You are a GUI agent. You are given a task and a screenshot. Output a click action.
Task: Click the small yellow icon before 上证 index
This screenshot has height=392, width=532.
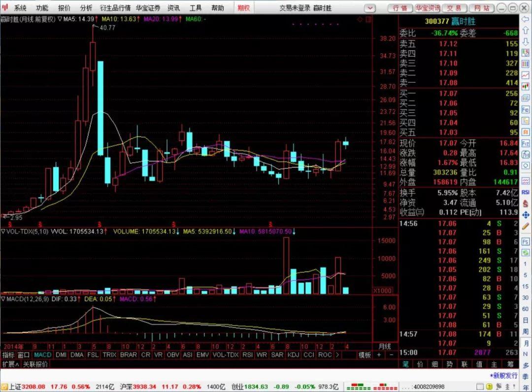[4, 387]
